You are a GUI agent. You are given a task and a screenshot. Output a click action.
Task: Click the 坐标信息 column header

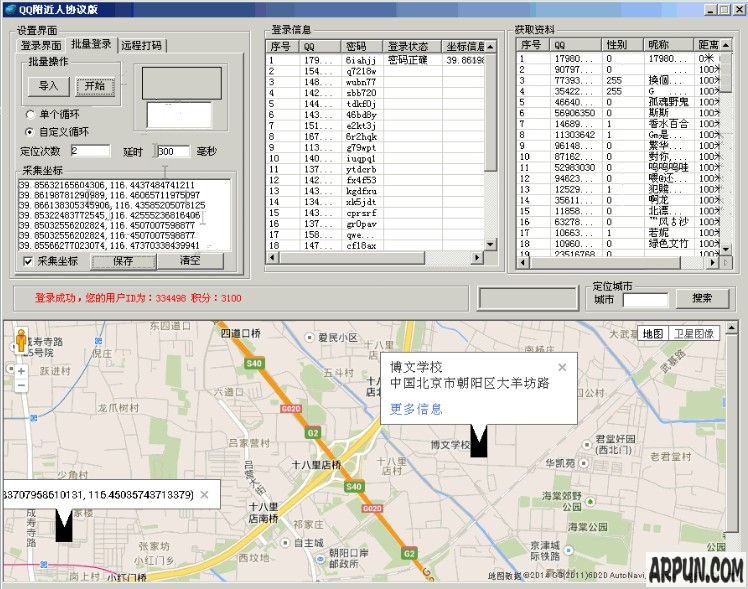coord(464,46)
